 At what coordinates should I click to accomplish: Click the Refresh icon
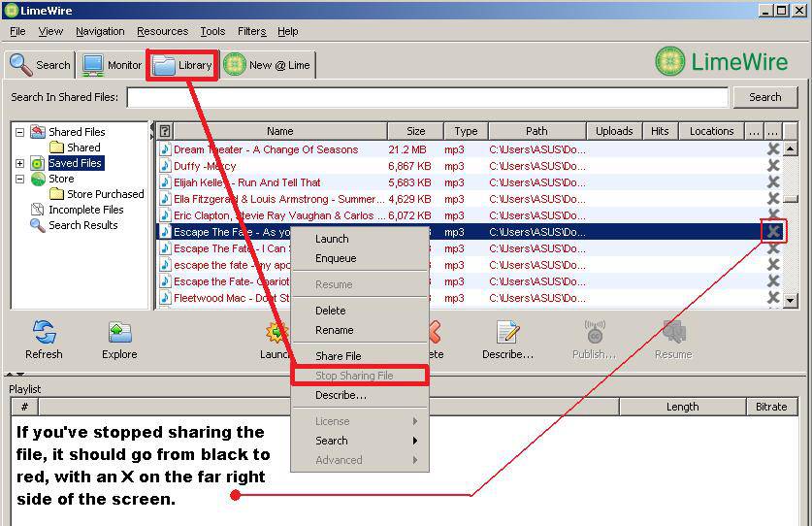point(44,333)
